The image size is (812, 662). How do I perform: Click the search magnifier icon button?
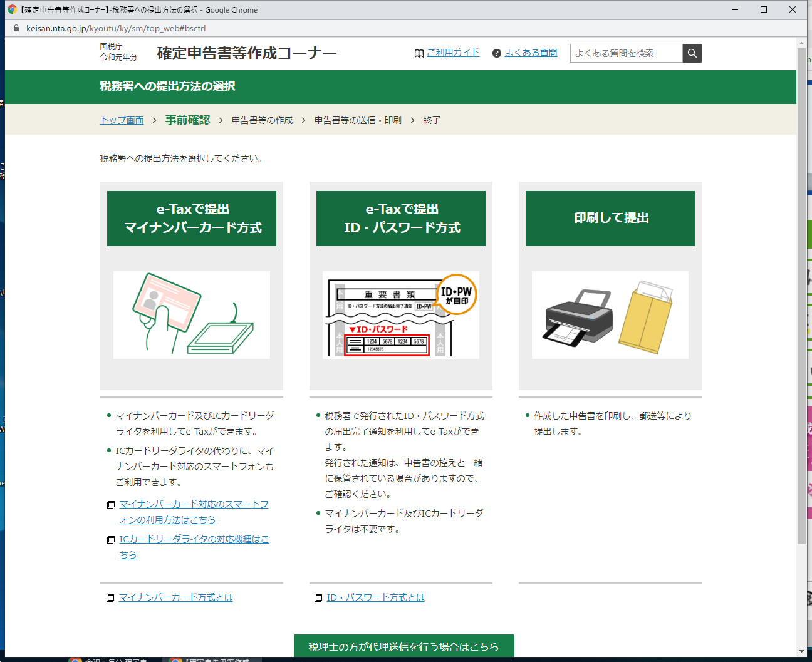(692, 53)
